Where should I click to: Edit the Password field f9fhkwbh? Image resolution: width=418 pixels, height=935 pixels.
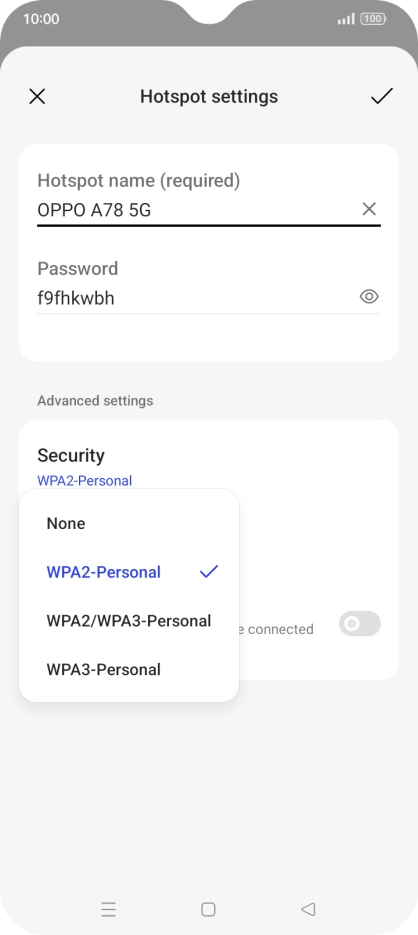click(x=197, y=298)
